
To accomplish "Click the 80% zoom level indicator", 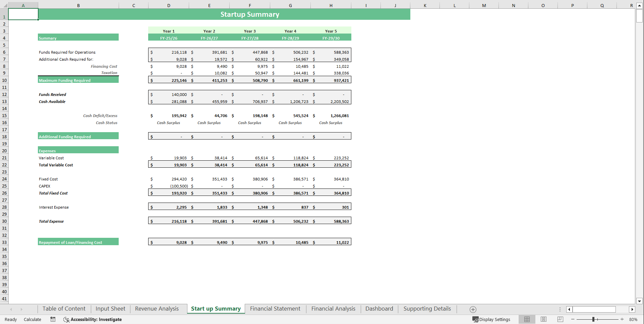I will point(633,319).
